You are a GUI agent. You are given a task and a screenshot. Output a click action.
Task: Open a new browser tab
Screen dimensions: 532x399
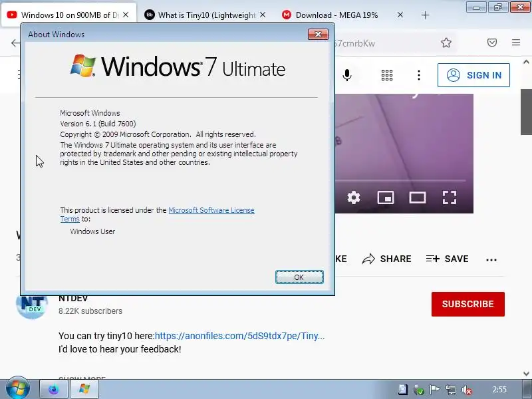pos(425,15)
